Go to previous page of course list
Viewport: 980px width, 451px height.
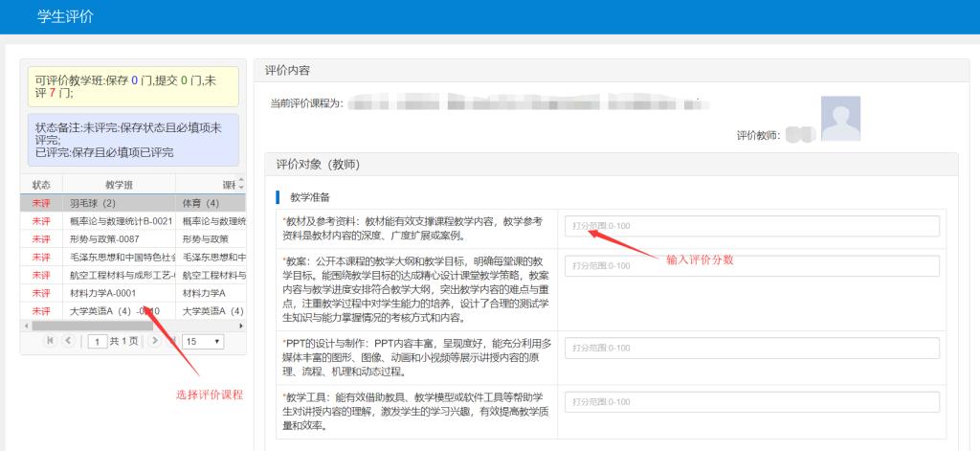tap(68, 341)
